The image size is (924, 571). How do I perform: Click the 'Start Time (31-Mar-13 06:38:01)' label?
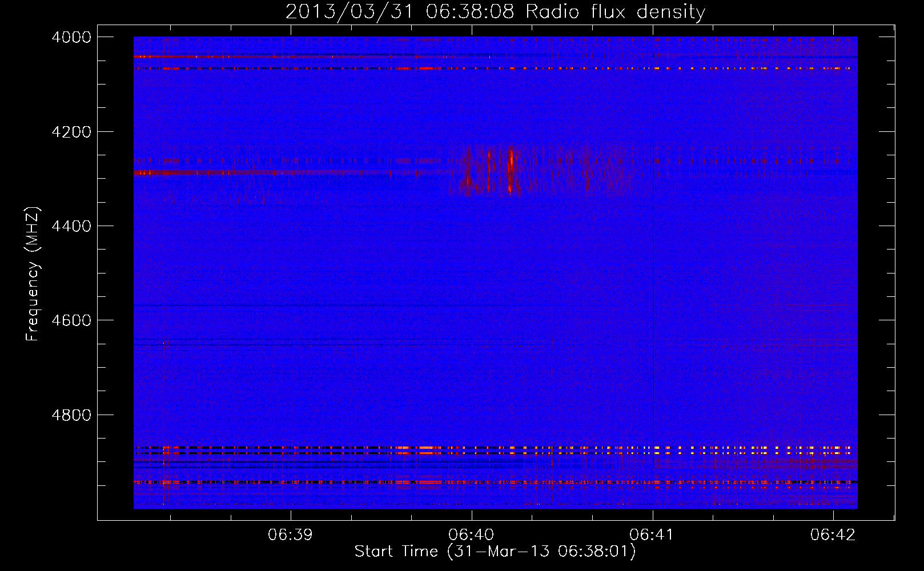click(x=495, y=552)
